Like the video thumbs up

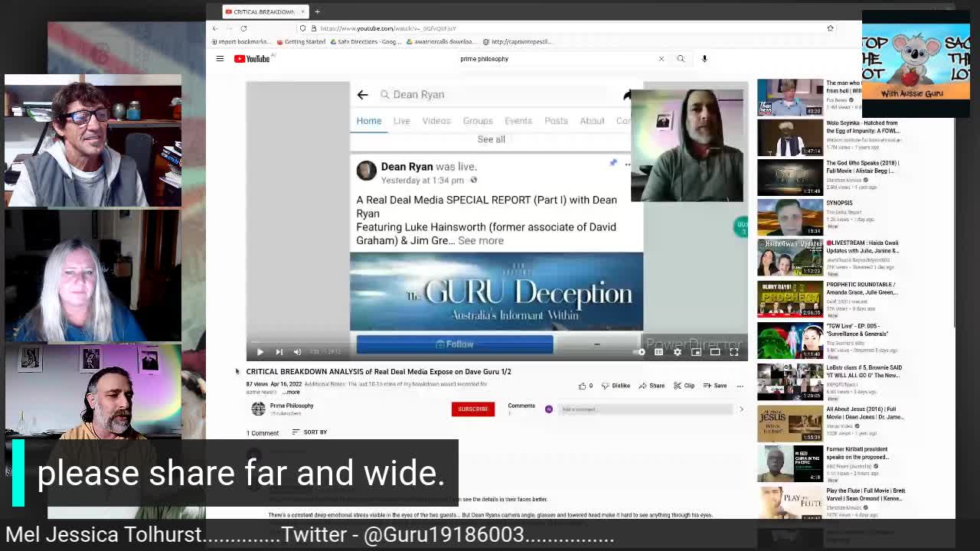pyautogui.click(x=585, y=386)
